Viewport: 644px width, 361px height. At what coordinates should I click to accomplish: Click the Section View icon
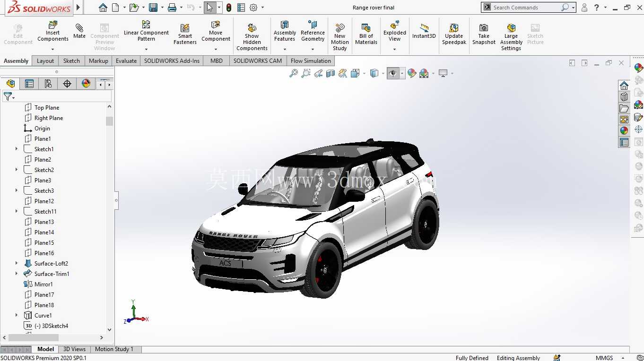[x=331, y=73]
